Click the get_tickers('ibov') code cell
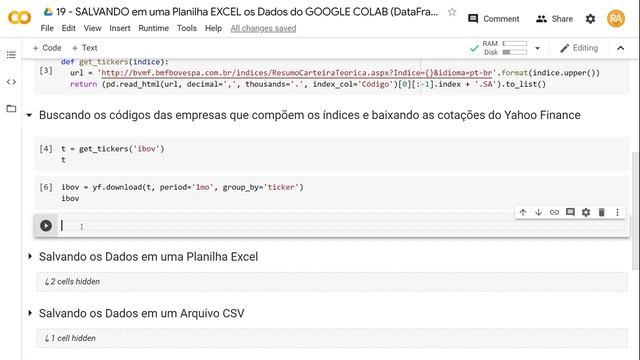 pos(331,154)
